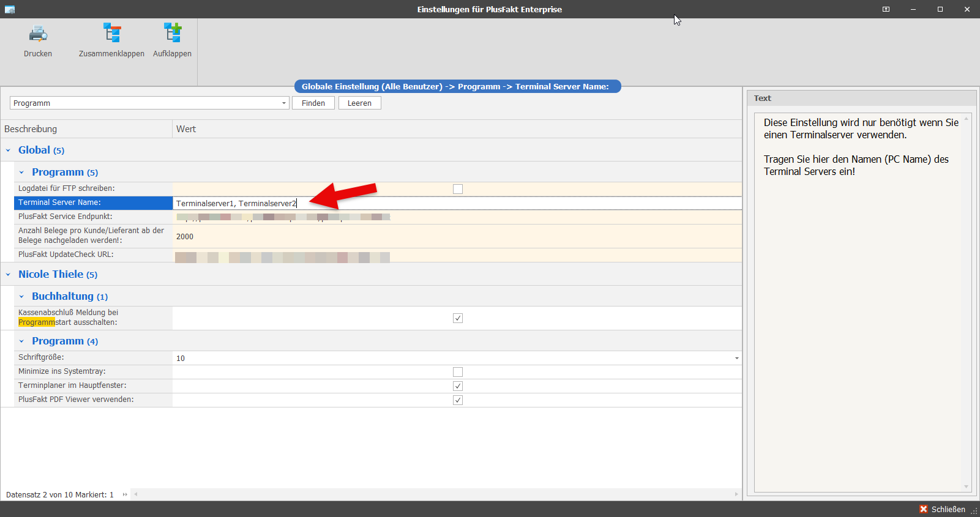Select the Terminal Server Name row
The image size is (980, 517).
click(93, 203)
